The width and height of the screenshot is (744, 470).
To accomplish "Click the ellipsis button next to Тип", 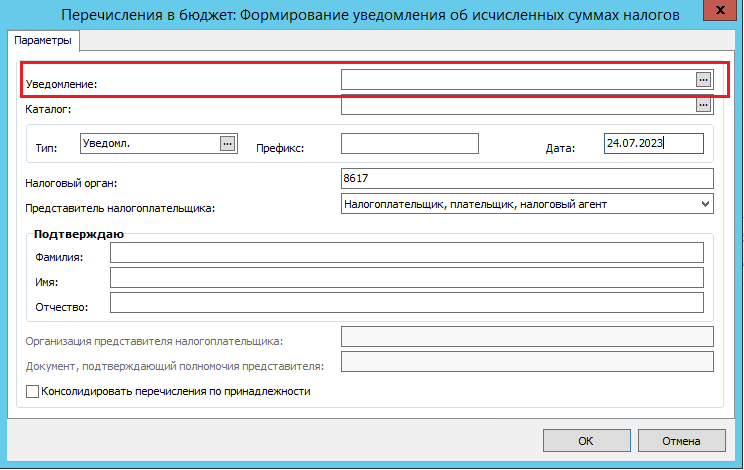I will point(227,143).
